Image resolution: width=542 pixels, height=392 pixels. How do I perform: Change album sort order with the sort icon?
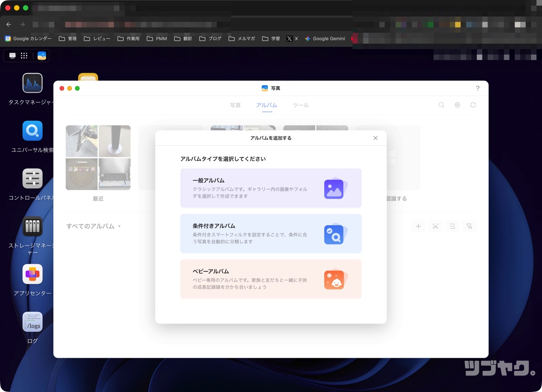[452, 226]
